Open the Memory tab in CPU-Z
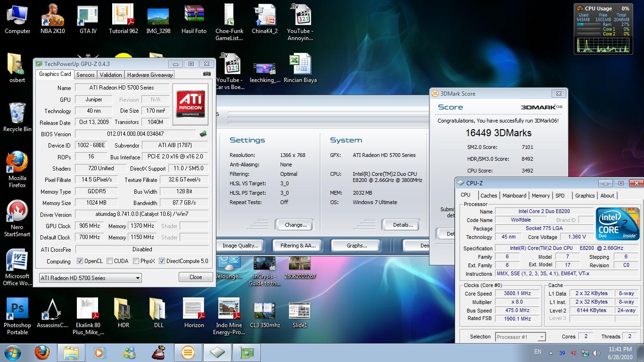This screenshot has height=362, width=644. pyautogui.click(x=540, y=196)
